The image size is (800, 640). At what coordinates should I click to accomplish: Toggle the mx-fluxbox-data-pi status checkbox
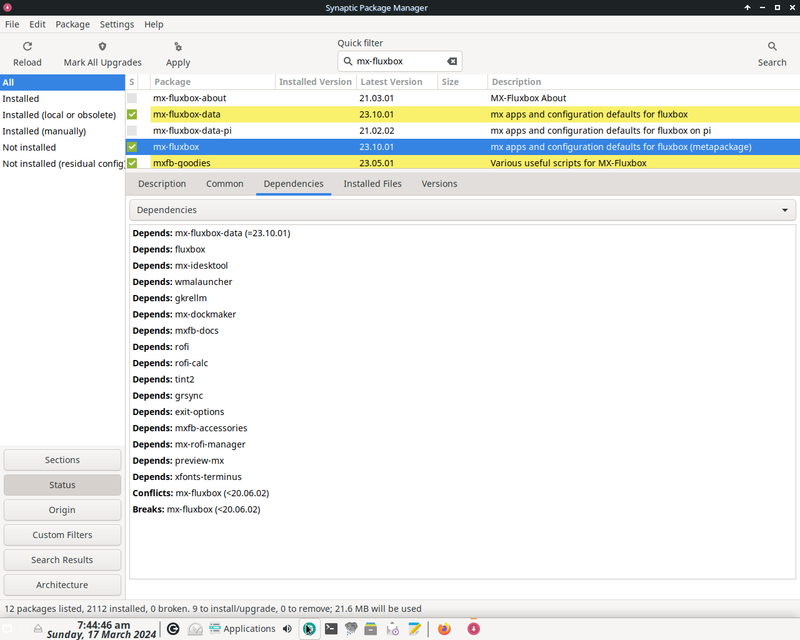tap(132, 131)
